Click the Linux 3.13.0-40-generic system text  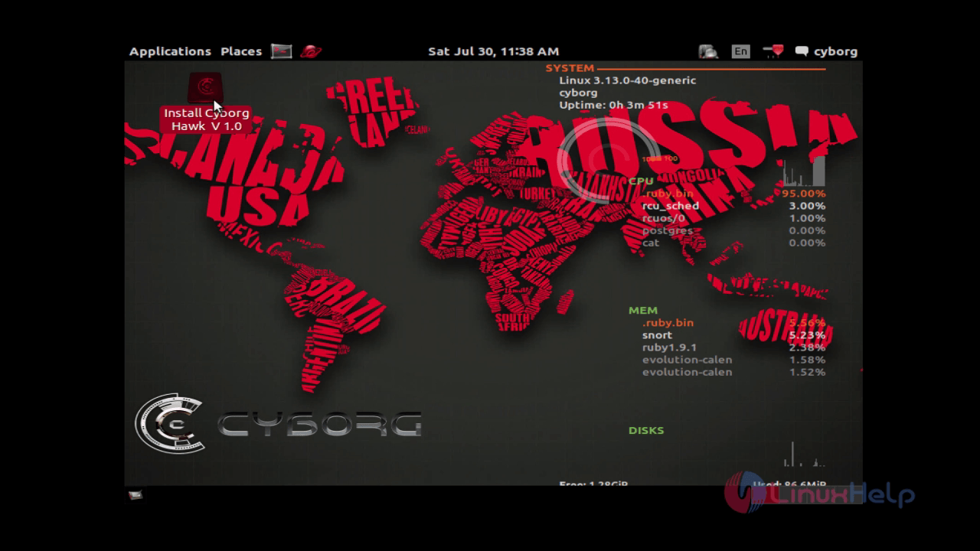tap(627, 80)
